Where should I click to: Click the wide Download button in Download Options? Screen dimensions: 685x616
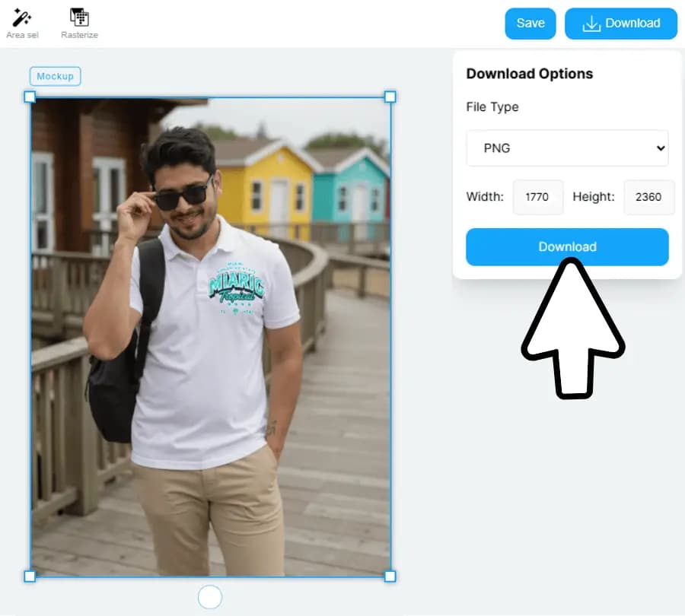coord(567,246)
